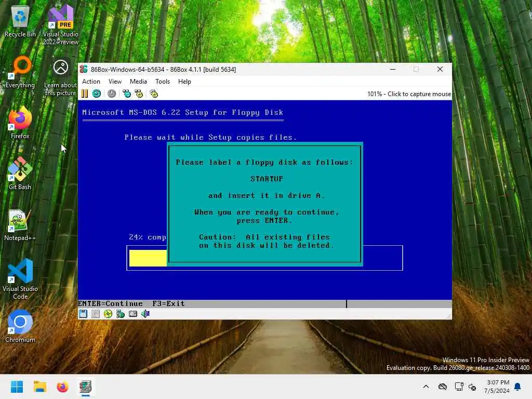Close the 86Box window
Viewport: 532px width, 399px height.
pos(440,69)
